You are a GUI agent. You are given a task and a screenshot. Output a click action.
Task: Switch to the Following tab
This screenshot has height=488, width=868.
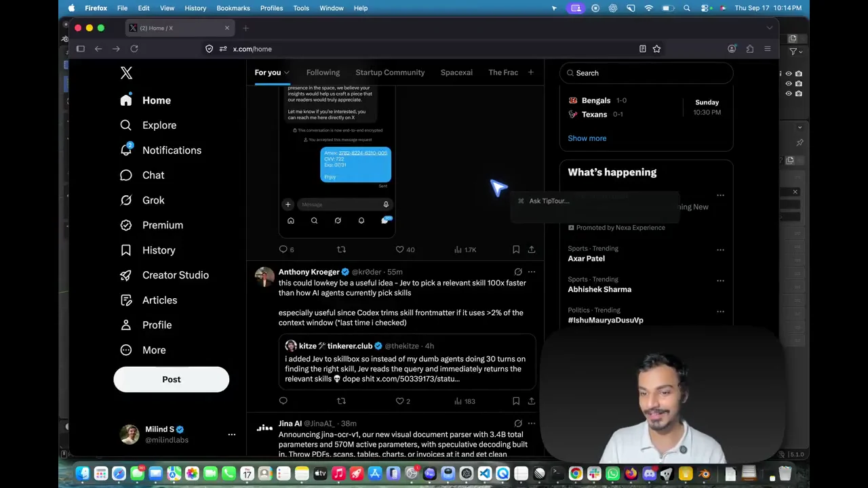[x=323, y=73]
